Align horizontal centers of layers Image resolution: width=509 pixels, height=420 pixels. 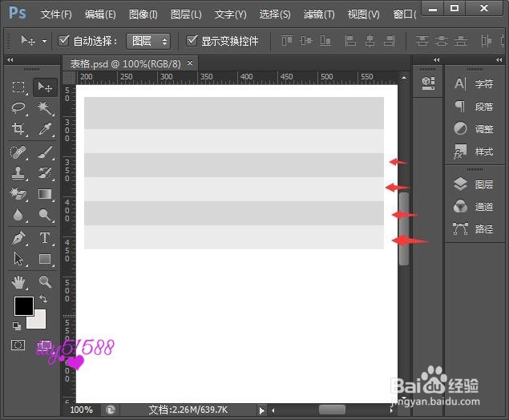(370, 41)
